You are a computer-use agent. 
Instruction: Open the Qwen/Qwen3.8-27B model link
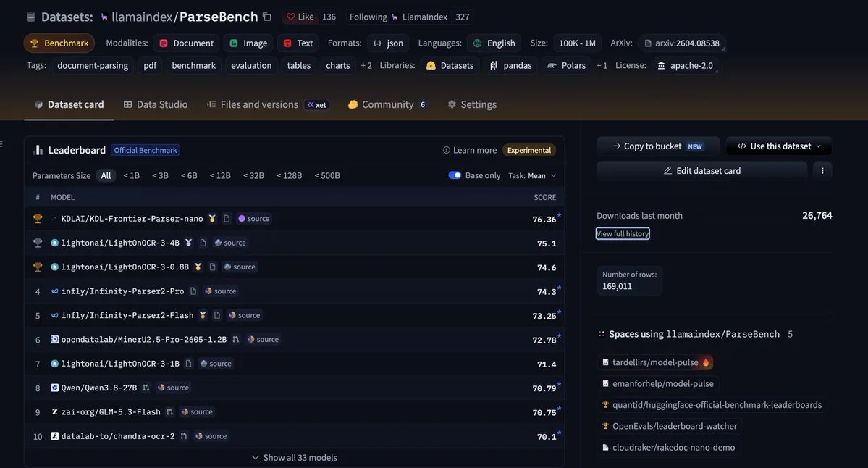coord(99,388)
